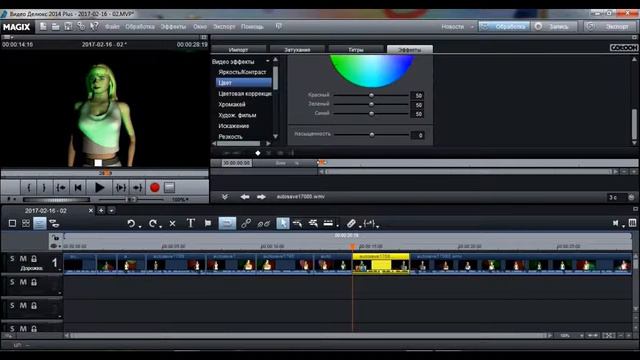Open the Окно menu
The height and width of the screenshot is (360, 640).
(x=200, y=27)
